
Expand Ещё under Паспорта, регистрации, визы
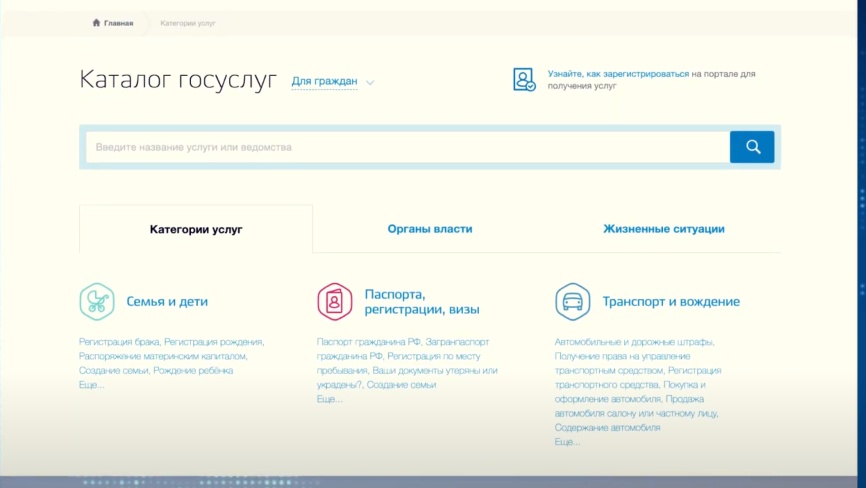(329, 399)
